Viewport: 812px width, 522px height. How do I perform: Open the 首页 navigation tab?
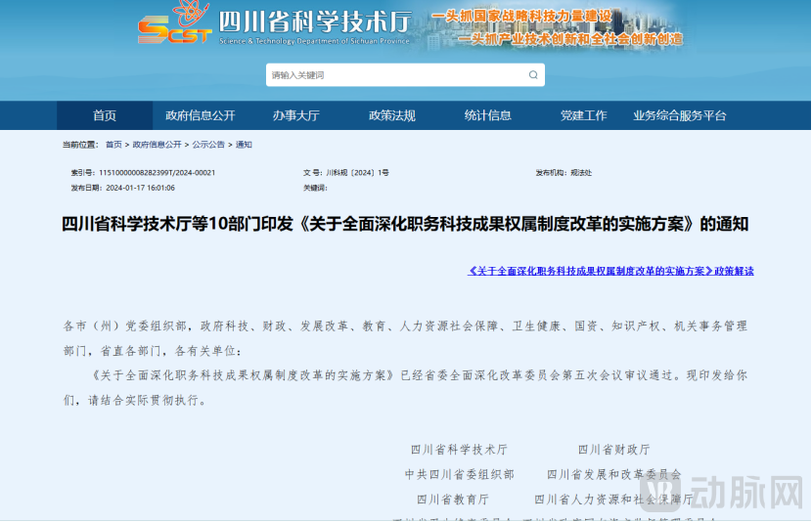point(105,115)
